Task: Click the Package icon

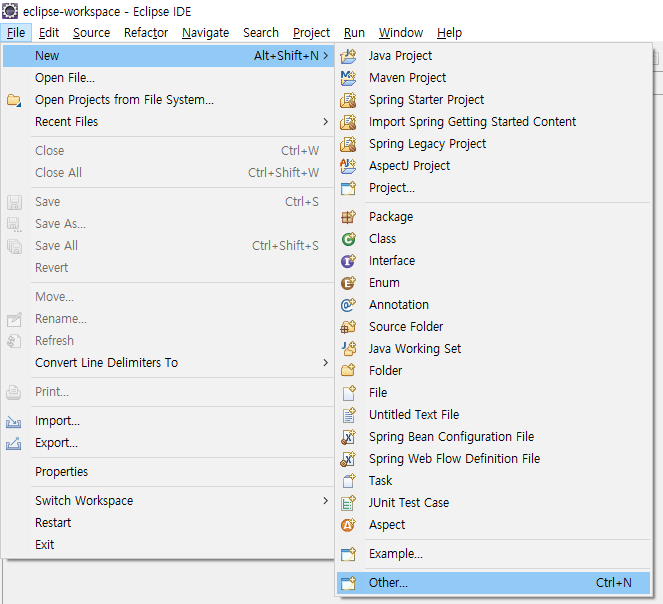Action: (x=348, y=217)
